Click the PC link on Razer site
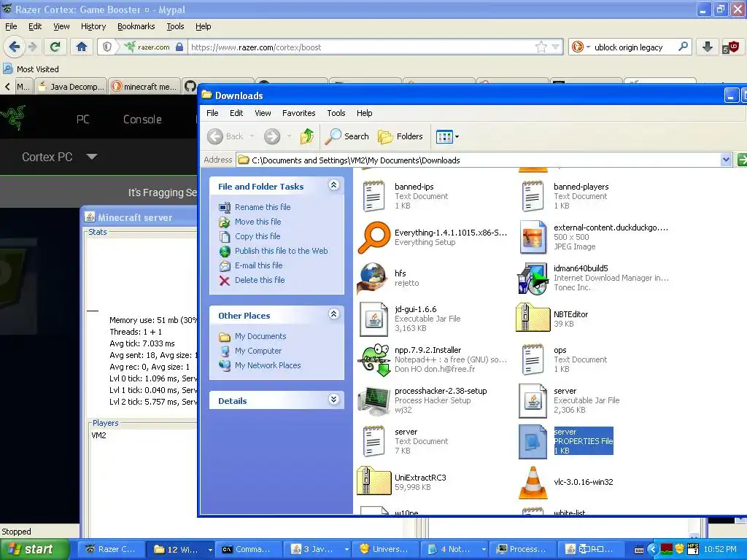 [x=83, y=120]
